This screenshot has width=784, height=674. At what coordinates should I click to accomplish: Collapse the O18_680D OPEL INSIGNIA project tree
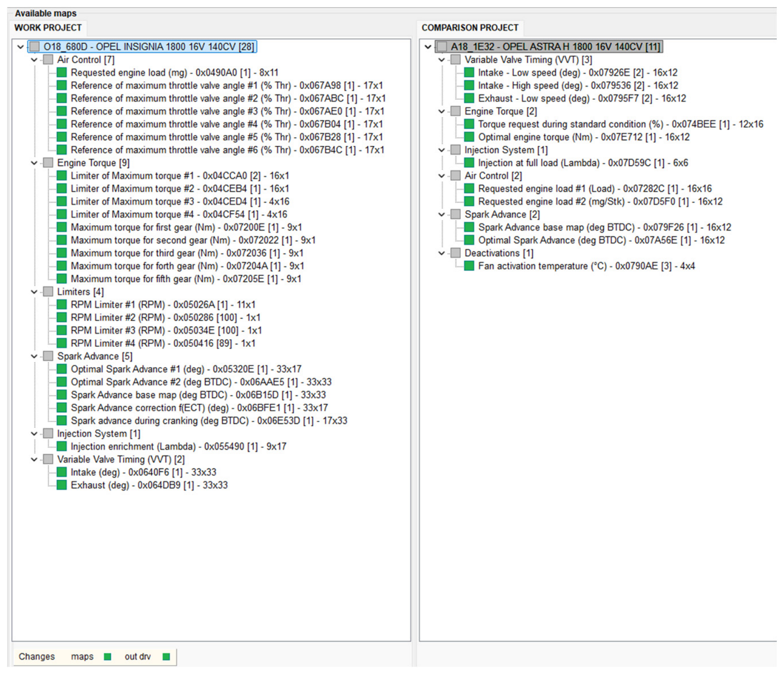tap(20, 47)
